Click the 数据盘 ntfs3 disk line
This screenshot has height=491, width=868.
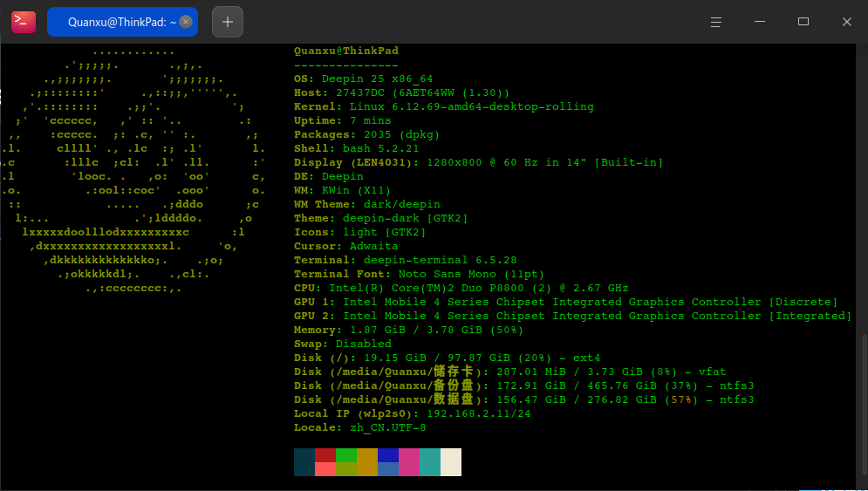pyautogui.click(x=523, y=399)
